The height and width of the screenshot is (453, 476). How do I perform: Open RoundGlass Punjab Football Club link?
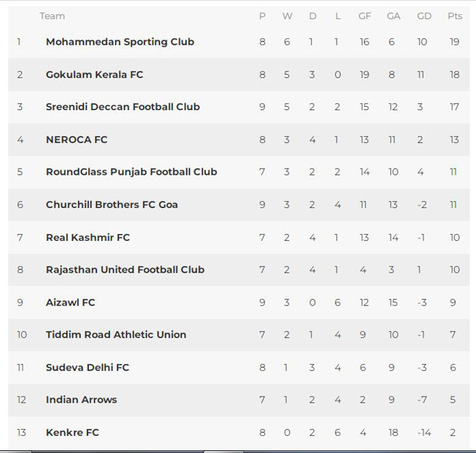tap(131, 172)
